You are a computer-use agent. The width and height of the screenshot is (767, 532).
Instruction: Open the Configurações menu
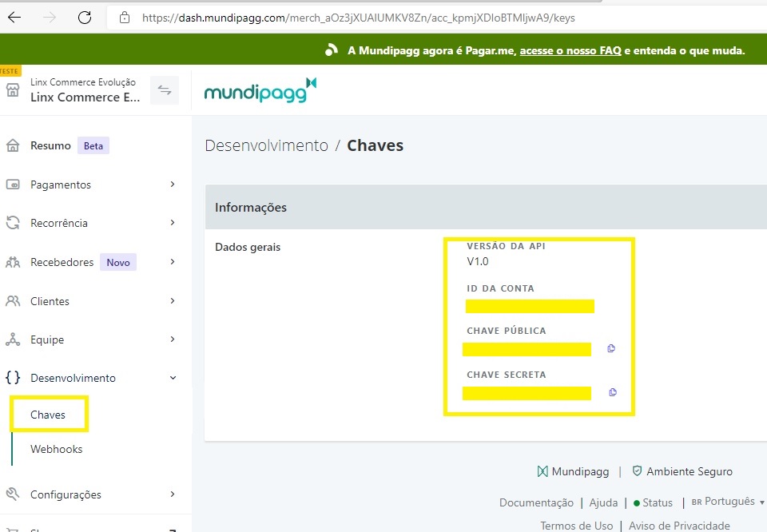click(66, 494)
